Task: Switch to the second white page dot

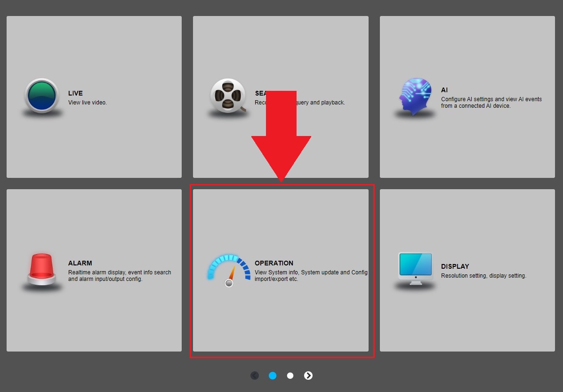Action: click(290, 376)
